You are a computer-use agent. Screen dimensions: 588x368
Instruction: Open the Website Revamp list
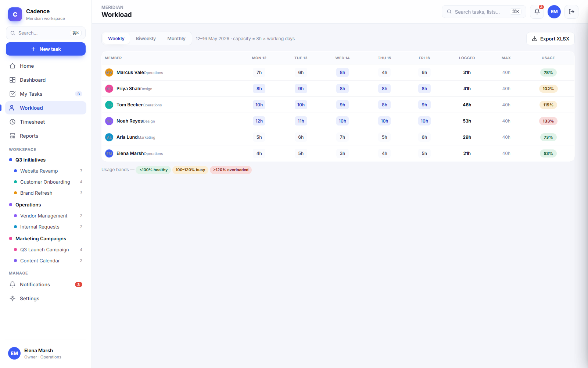coord(48,171)
